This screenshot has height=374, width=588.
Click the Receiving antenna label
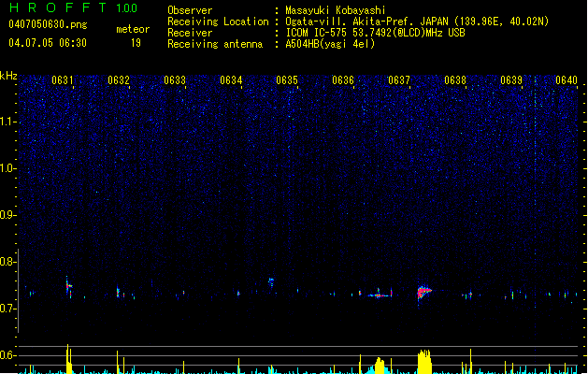click(215, 44)
